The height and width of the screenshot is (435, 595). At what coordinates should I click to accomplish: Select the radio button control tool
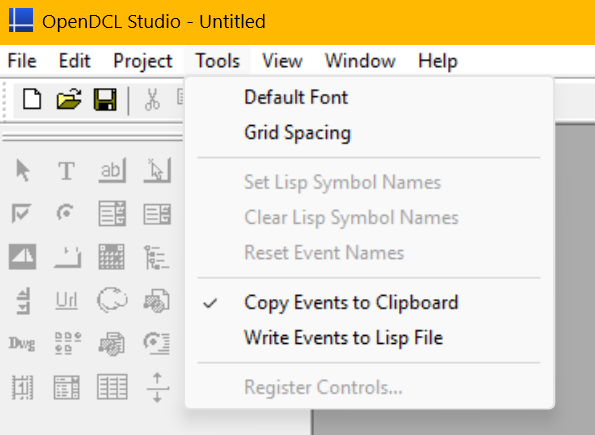point(66,212)
